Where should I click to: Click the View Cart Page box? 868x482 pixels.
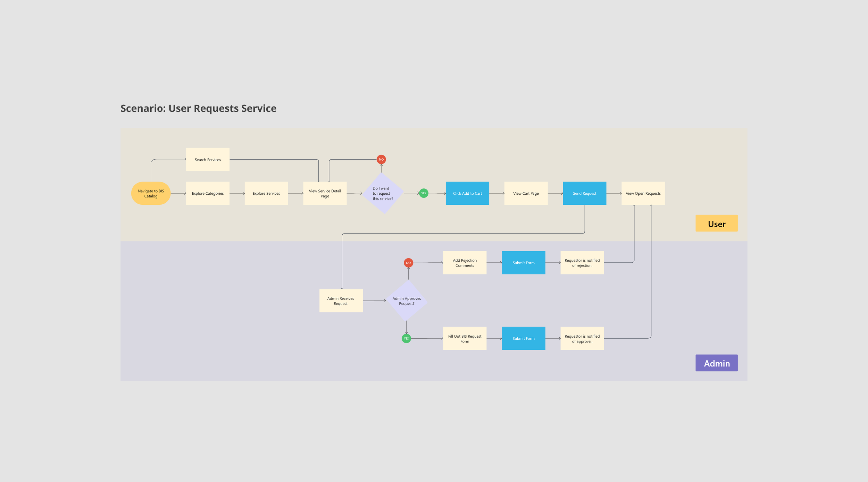point(526,193)
